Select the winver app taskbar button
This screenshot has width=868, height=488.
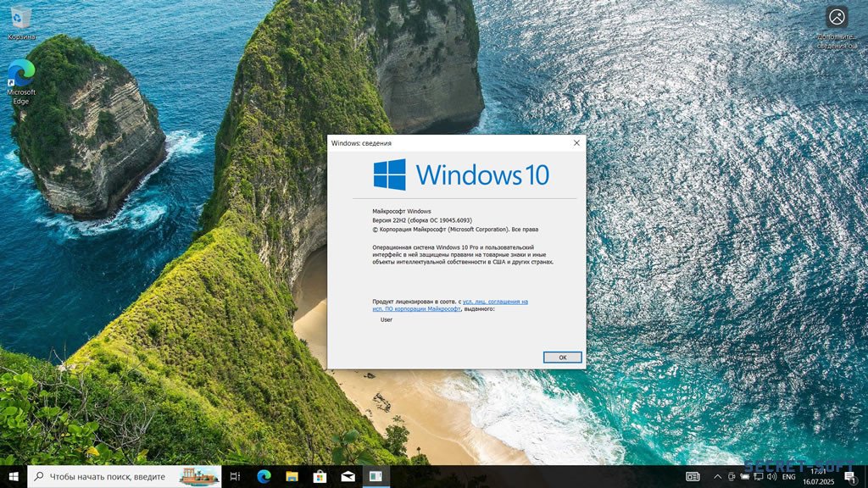point(376,476)
